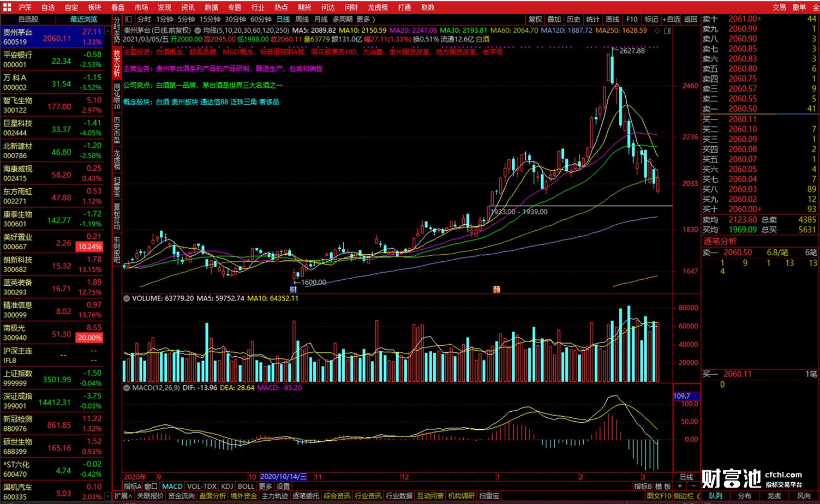Click the small window icon after the diamond
The width and height of the screenshot is (820, 504).
point(667,31)
